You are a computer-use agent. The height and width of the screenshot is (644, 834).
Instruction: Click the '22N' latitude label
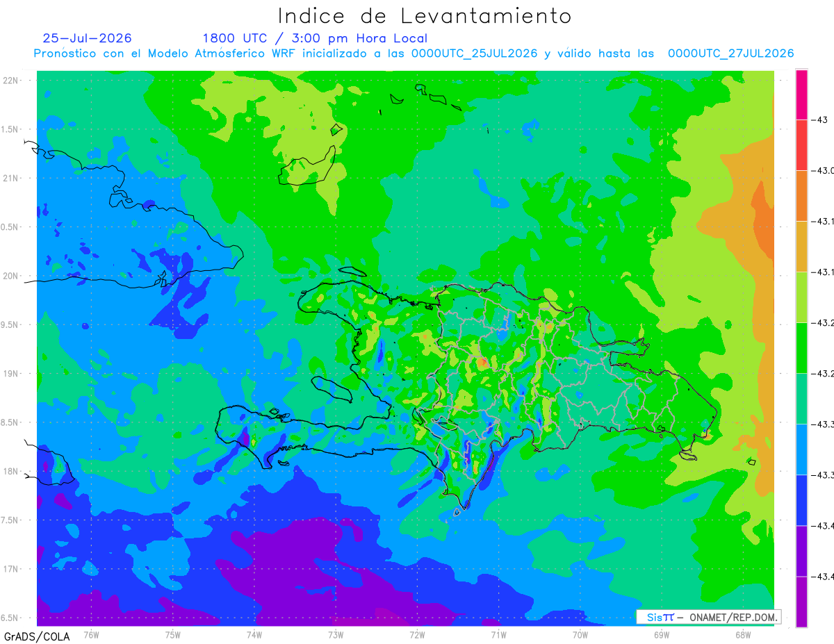click(x=11, y=80)
